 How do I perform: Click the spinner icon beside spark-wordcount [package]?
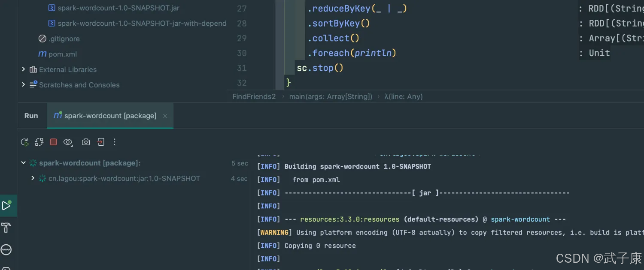(x=33, y=163)
